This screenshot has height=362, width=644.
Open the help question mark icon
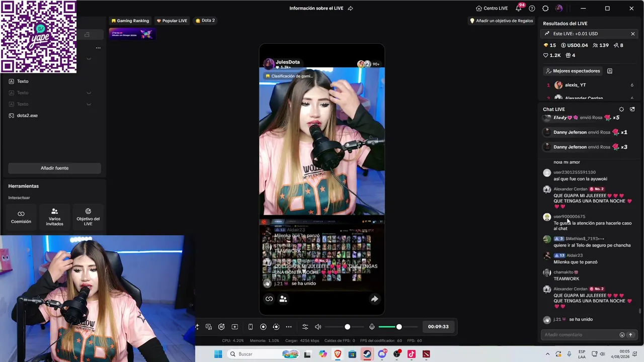(532, 9)
